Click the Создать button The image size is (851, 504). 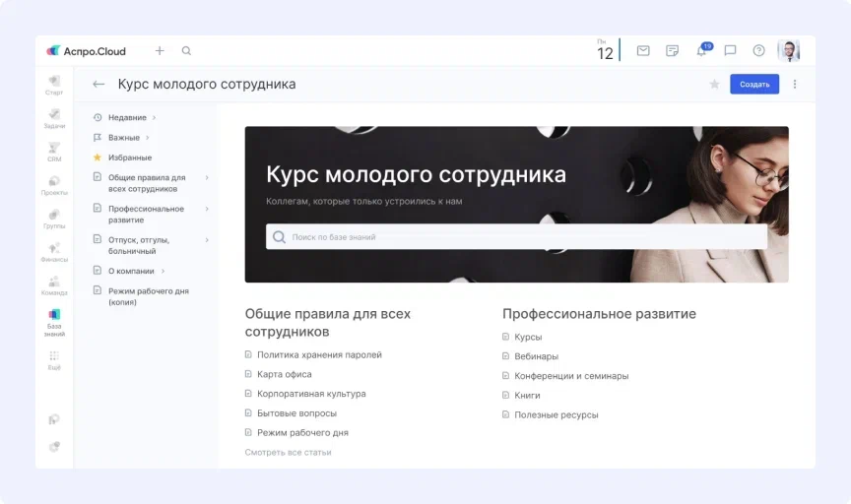(x=754, y=84)
